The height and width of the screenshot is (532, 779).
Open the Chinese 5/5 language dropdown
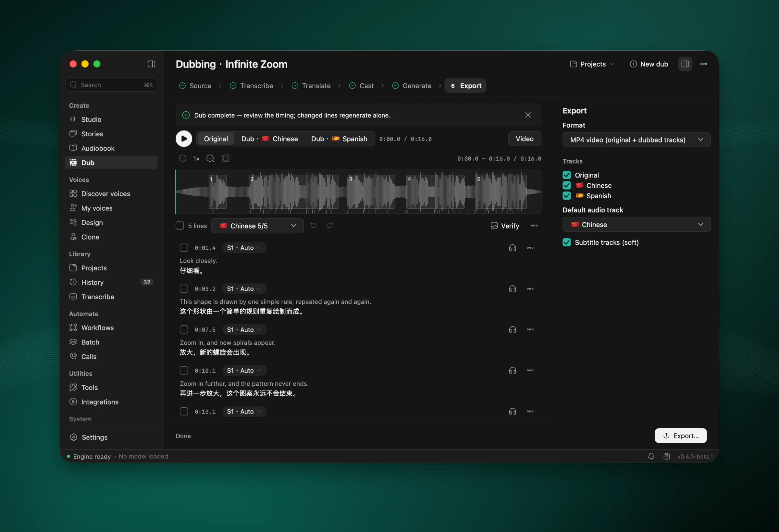(x=257, y=226)
